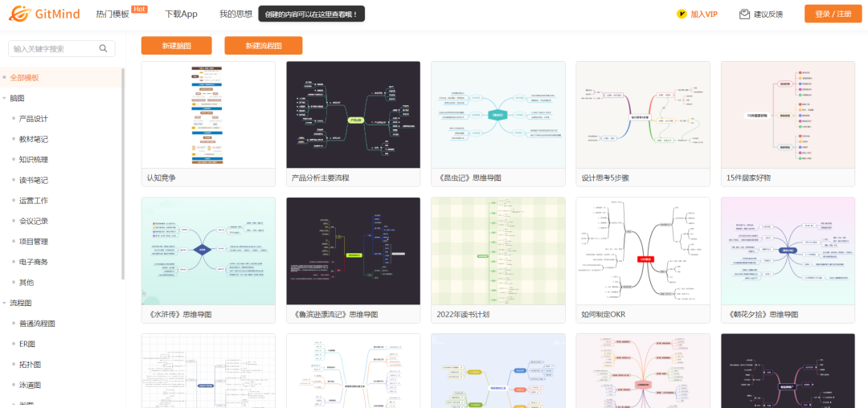This screenshot has width=868, height=408.
Task: Open the 如何制定OKR template thumbnail
Action: pos(643,251)
